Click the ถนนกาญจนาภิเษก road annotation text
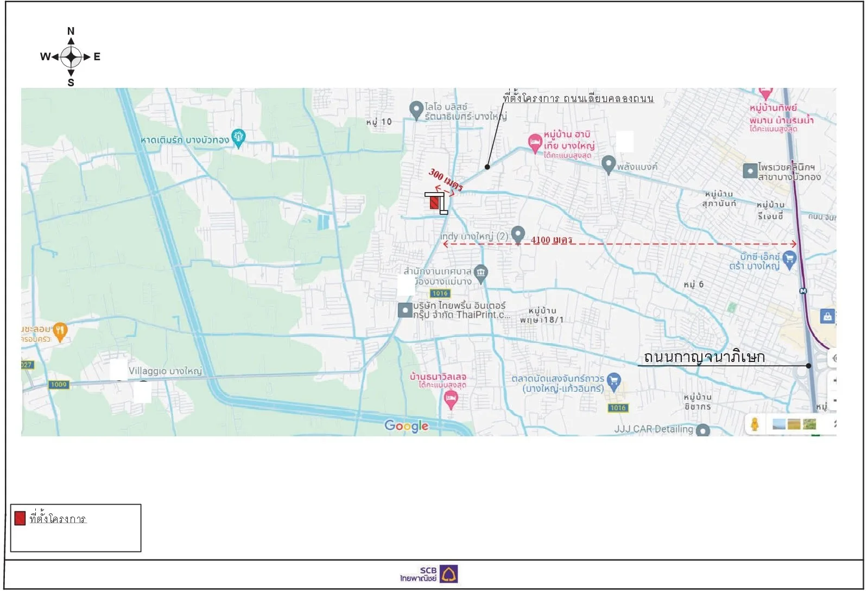This screenshot has width=868, height=591. coord(704,357)
